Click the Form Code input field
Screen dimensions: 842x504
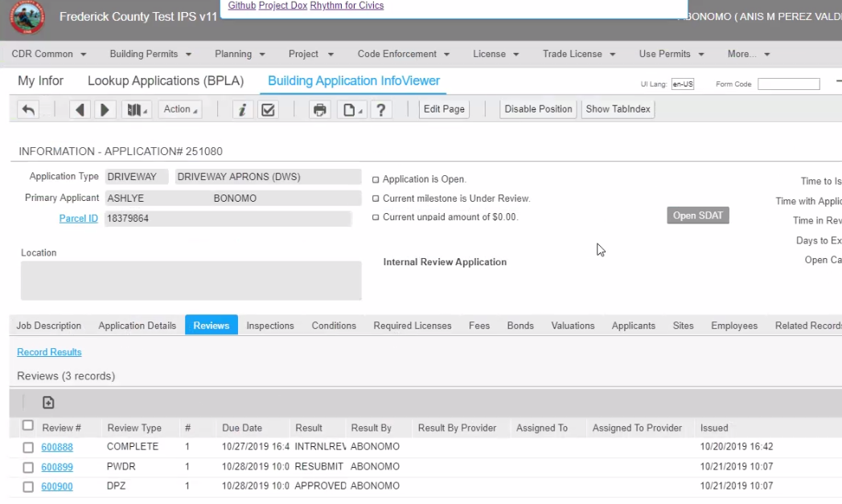pyautogui.click(x=789, y=84)
